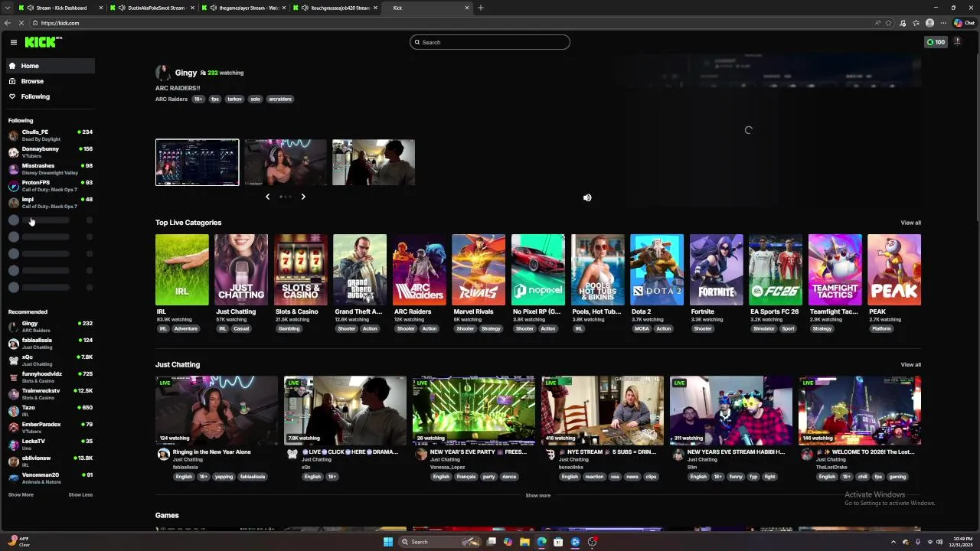Open Misstrashes in Following list
The height and width of the screenshot is (551, 980).
coord(51,169)
